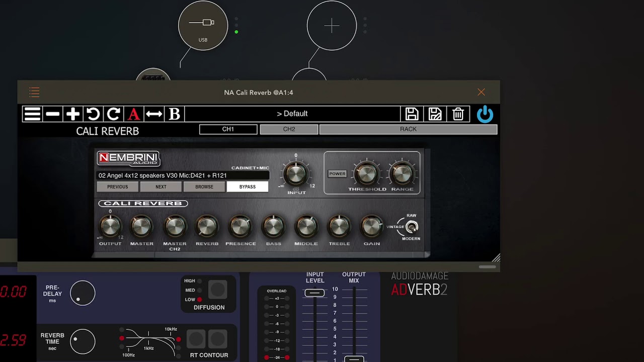The image size is (644, 362).
Task: Click the OUTPUT knob
Action: (110, 227)
